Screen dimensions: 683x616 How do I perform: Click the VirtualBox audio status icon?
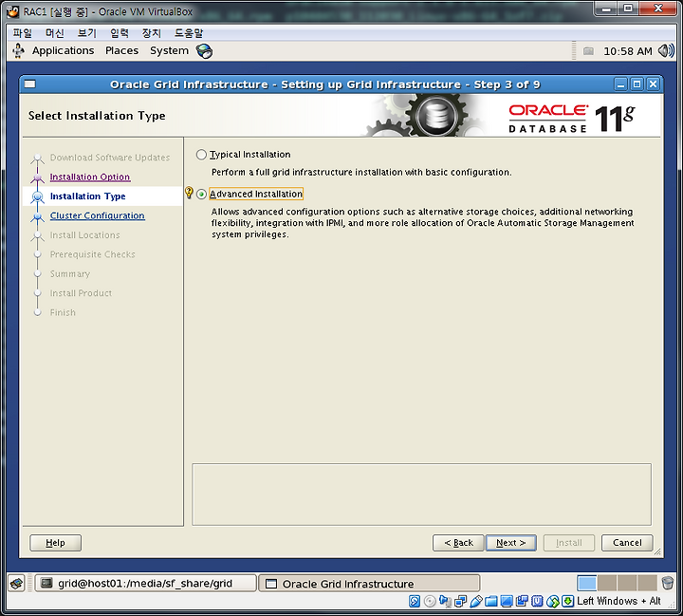click(x=445, y=601)
